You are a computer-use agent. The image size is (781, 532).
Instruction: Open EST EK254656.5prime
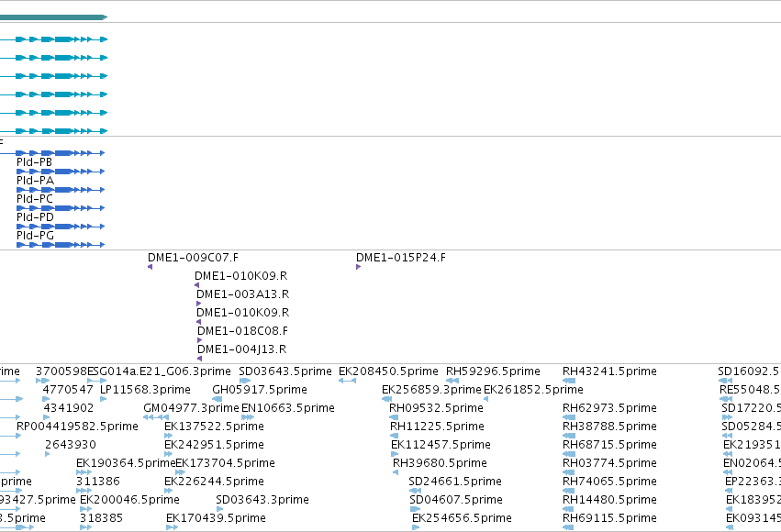pyautogui.click(x=463, y=518)
